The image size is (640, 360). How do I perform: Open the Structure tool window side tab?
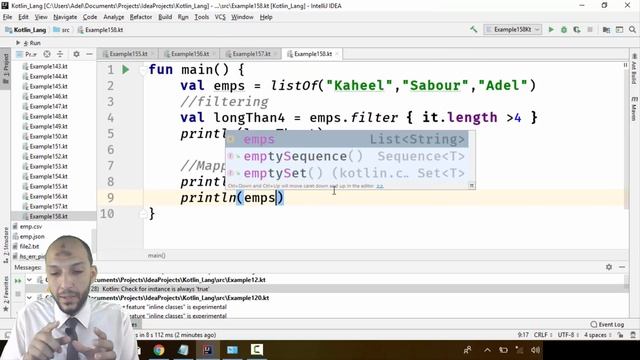pyautogui.click(x=5, y=244)
